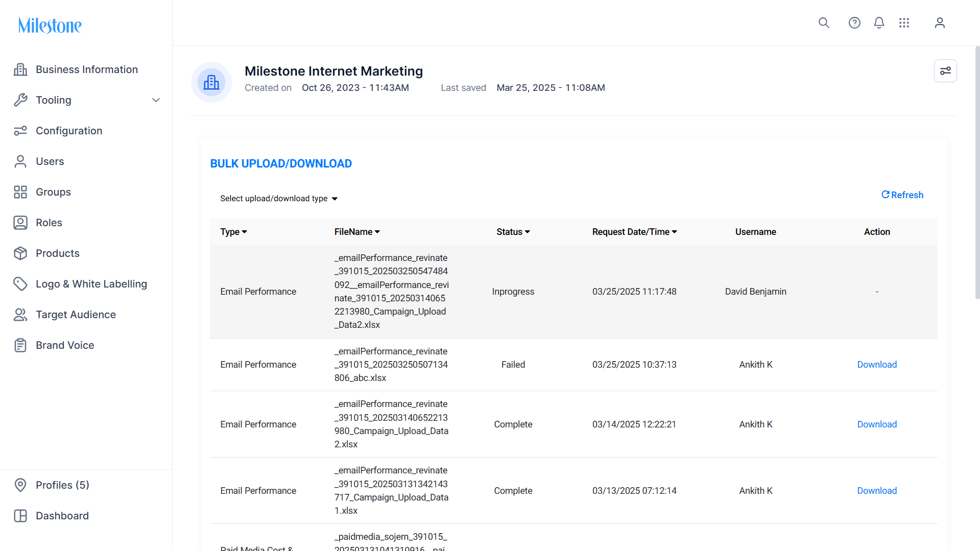Click the Failed status cell

513,365
